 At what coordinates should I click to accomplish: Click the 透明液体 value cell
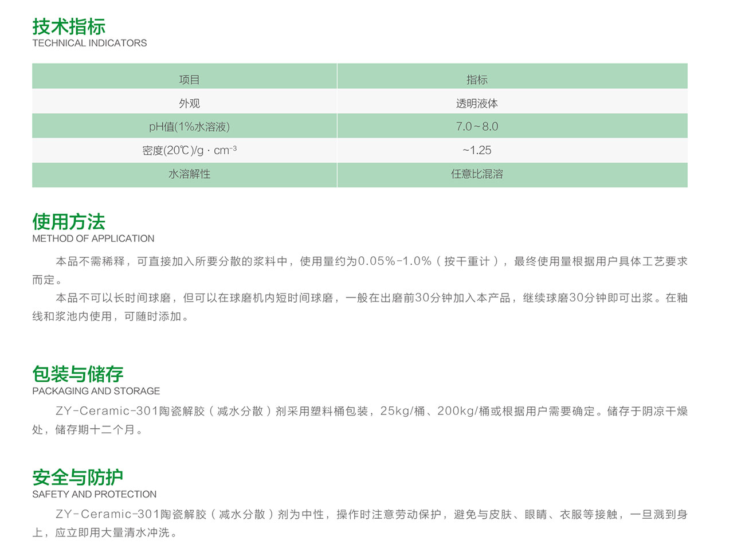512,101
